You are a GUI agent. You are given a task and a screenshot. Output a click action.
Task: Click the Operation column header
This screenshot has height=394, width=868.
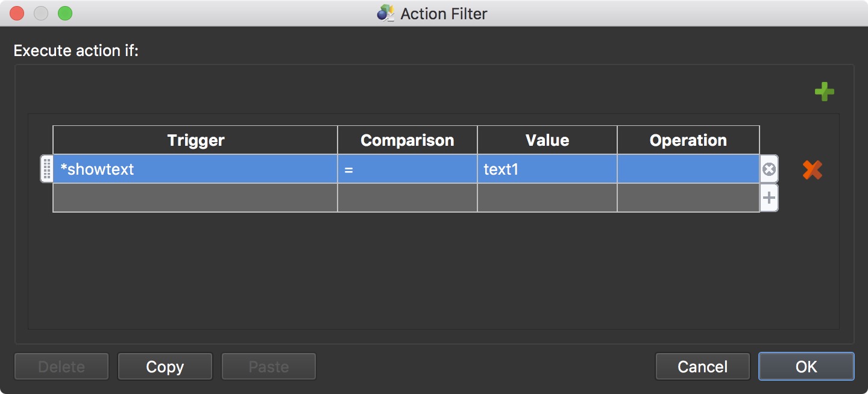688,140
